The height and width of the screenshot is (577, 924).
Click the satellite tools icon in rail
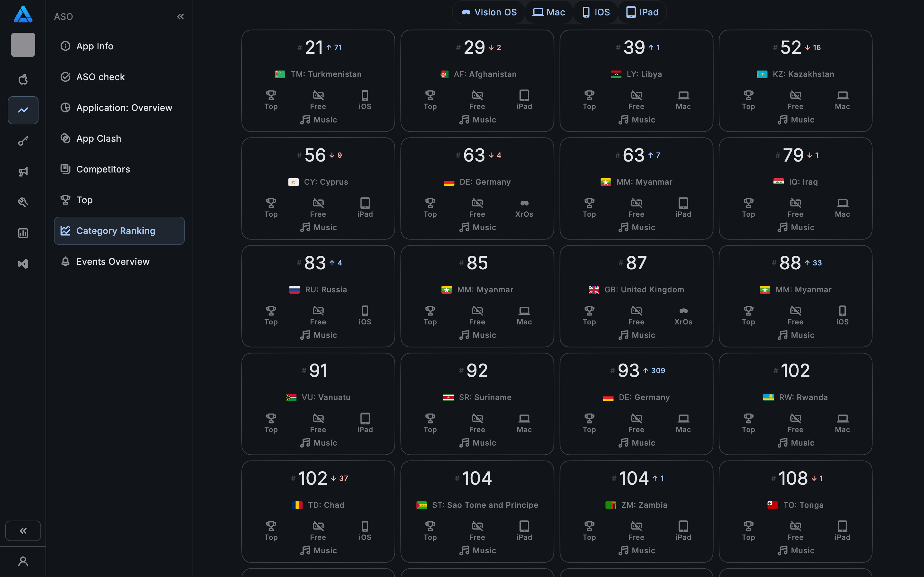[x=23, y=202]
